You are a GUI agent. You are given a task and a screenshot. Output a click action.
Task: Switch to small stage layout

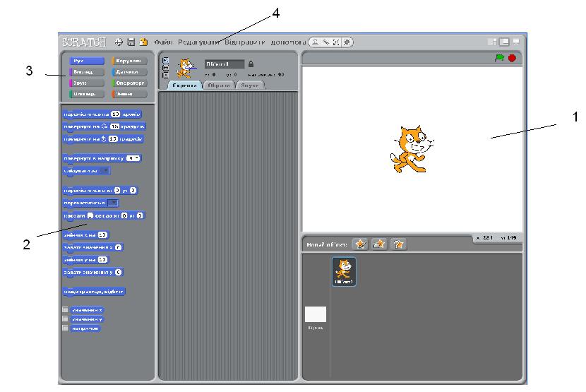tap(492, 42)
